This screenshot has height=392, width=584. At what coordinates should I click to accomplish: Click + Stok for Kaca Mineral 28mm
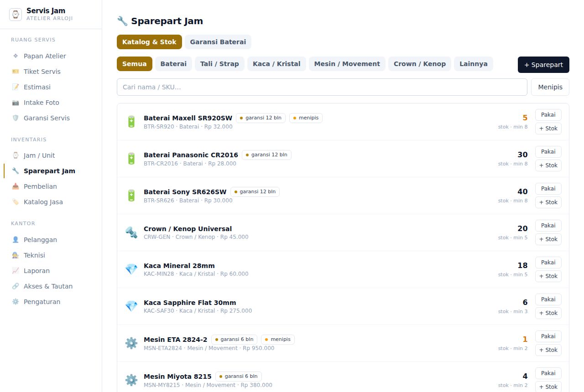(548, 276)
